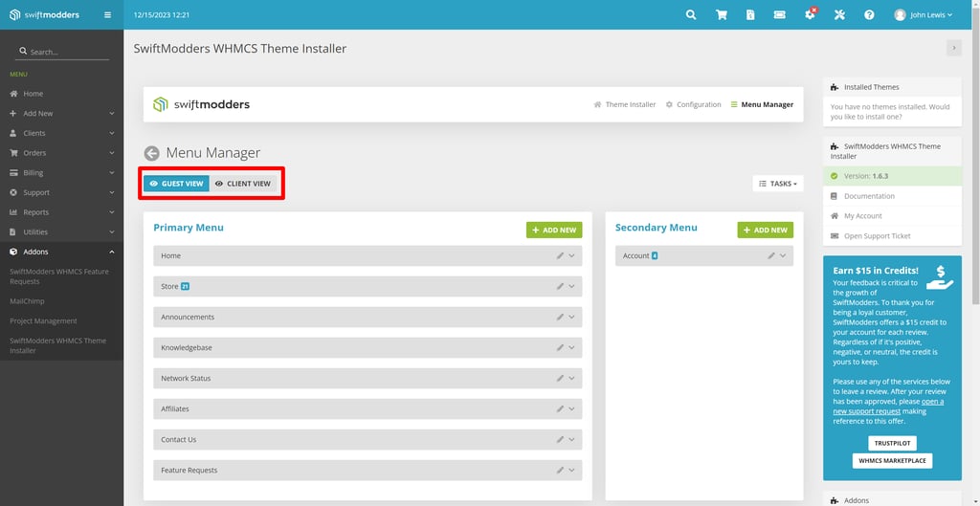980x506 pixels.
Task: Open the Configuration tab
Action: tap(693, 104)
